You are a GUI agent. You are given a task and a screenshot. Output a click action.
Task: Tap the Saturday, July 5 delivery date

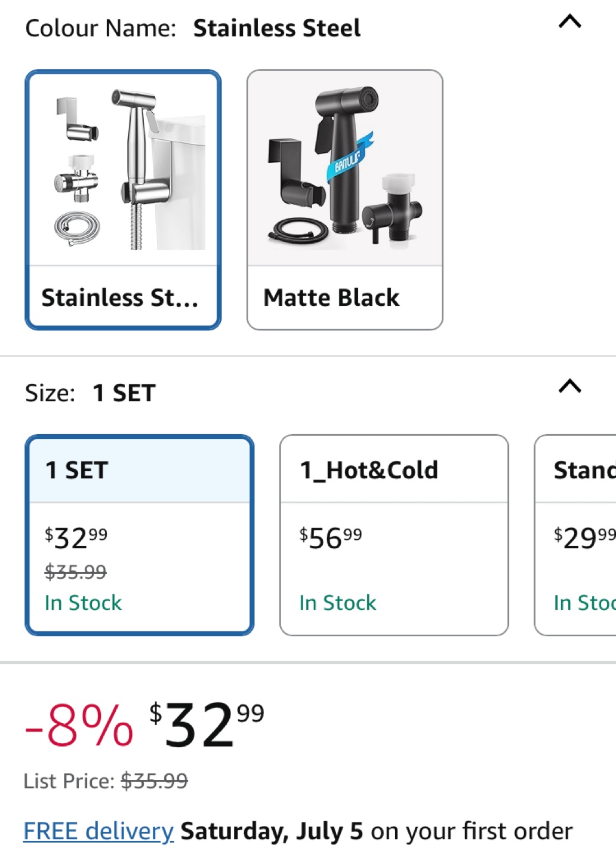tap(272, 831)
